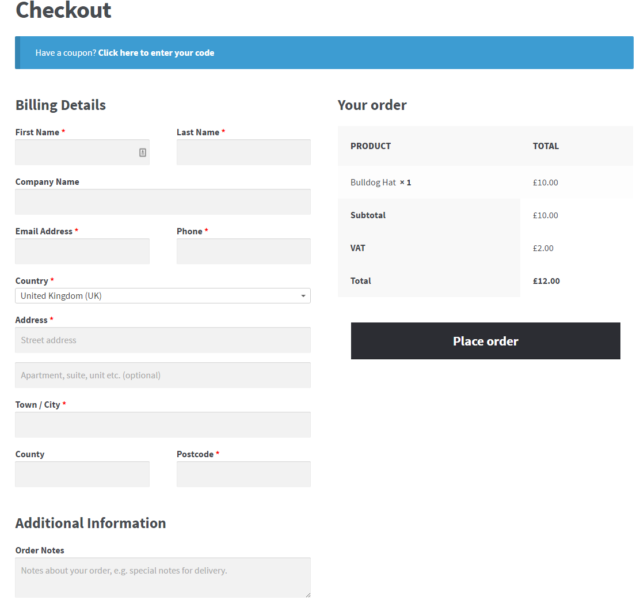Click the County input field
The height and width of the screenshot is (600, 640).
click(82, 474)
